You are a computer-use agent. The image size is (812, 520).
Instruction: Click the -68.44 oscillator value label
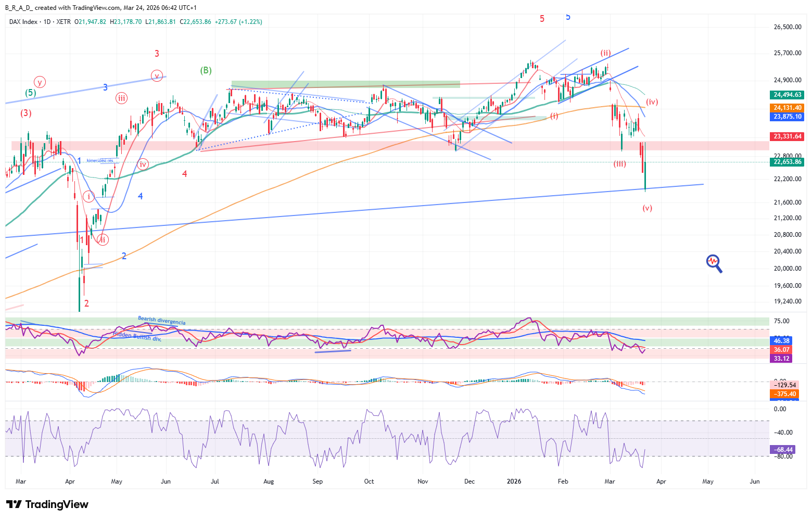[782, 449]
